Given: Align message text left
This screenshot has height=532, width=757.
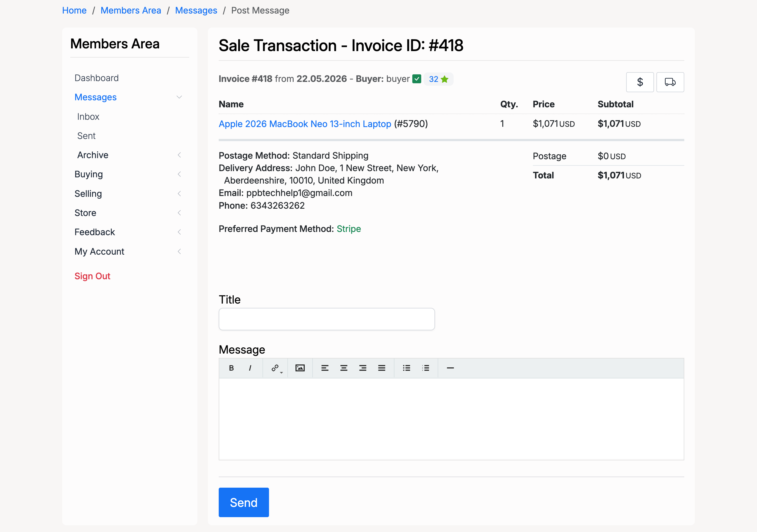Looking at the screenshot, I should (325, 368).
